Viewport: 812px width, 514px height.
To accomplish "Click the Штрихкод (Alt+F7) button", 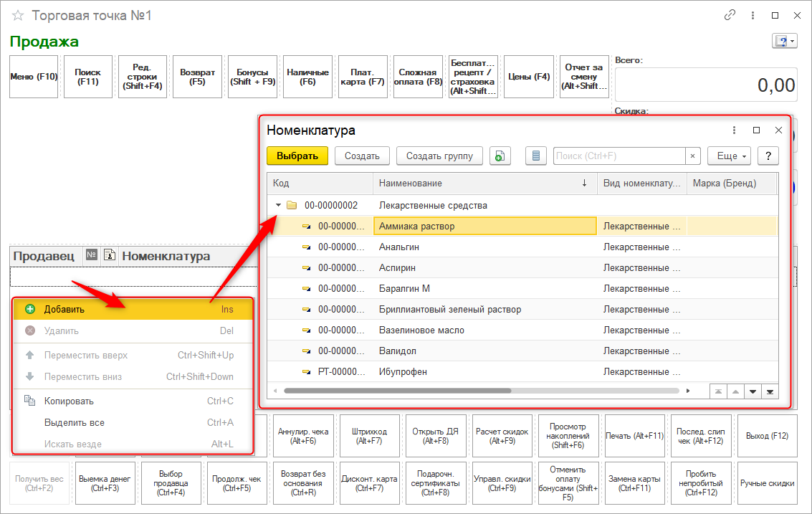I will (x=369, y=436).
